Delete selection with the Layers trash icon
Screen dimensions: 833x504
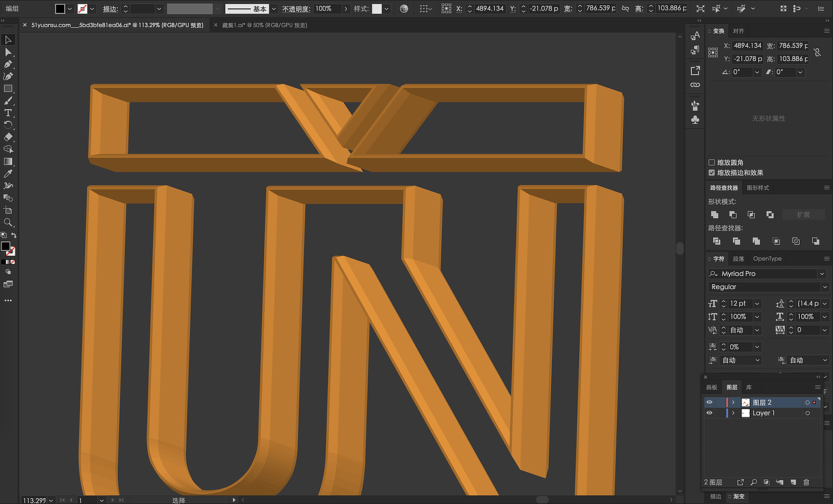[x=806, y=483]
